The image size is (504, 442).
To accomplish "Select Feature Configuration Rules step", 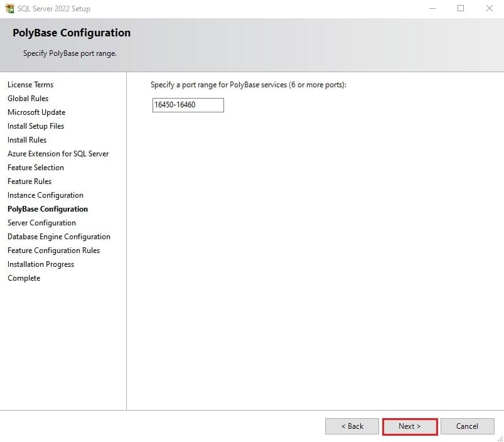I will click(54, 251).
